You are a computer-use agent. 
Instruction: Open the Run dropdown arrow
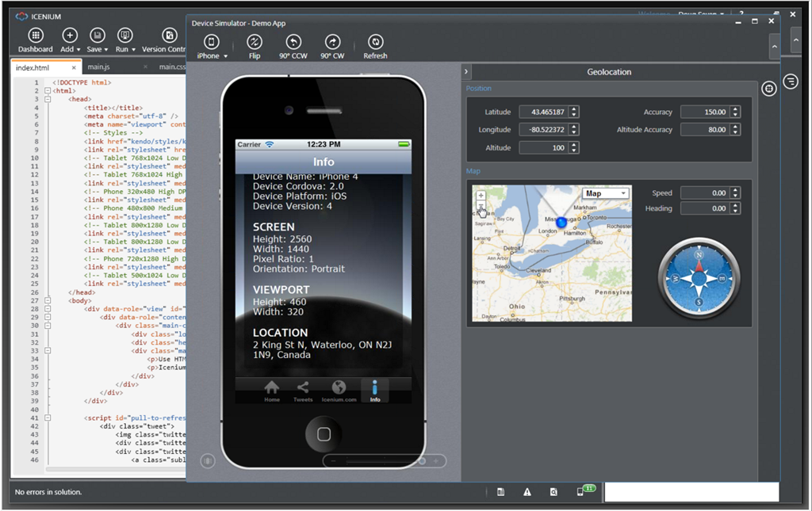pos(133,50)
